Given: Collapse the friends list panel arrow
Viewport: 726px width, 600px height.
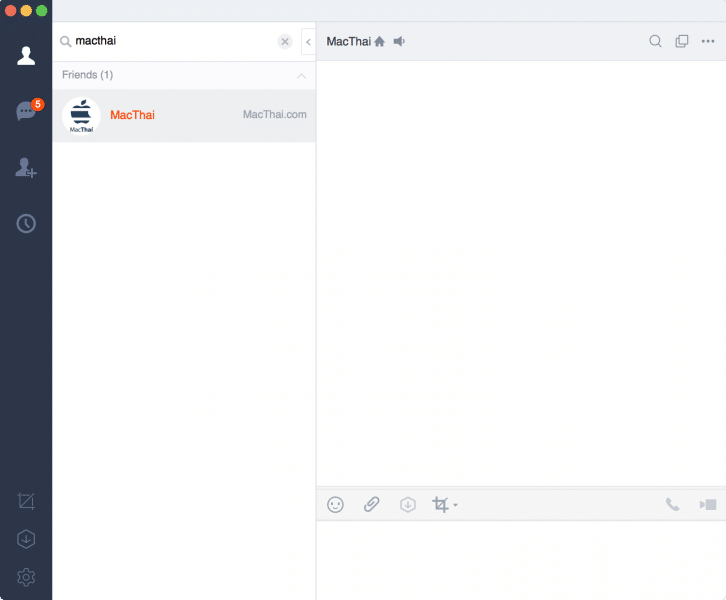Looking at the screenshot, I should (x=308, y=42).
